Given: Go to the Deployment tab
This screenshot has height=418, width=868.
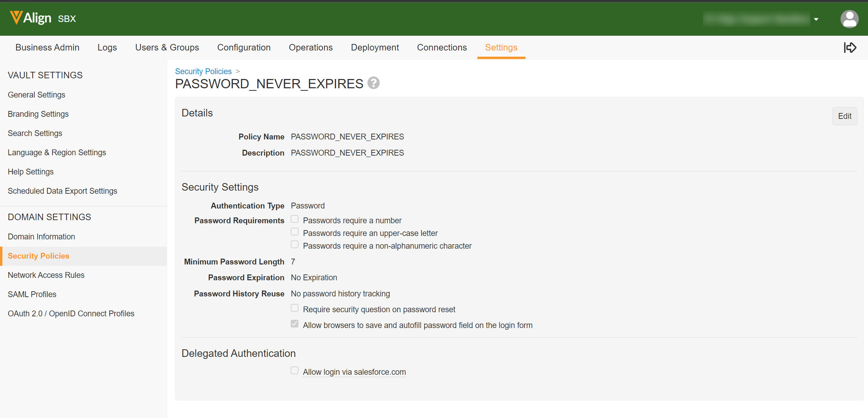Looking at the screenshot, I should point(374,47).
